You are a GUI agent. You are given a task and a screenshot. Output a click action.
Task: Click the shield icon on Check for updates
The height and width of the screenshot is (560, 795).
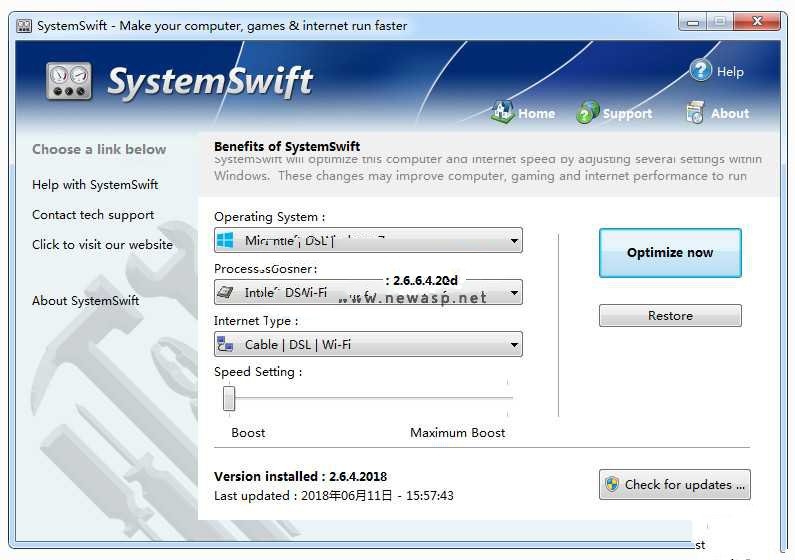pyautogui.click(x=612, y=484)
